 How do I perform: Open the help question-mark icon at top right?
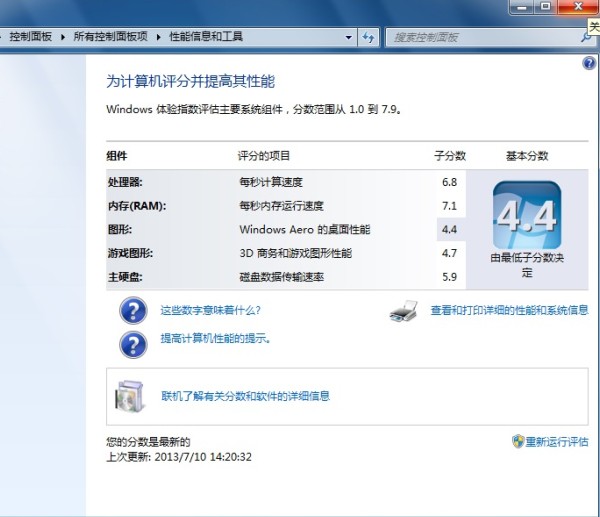[x=589, y=63]
